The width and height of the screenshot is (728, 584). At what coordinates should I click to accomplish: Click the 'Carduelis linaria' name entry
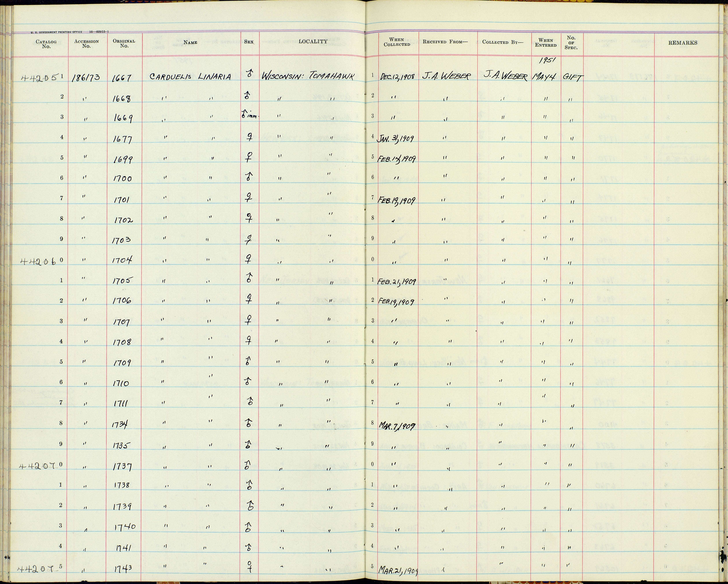click(x=190, y=77)
